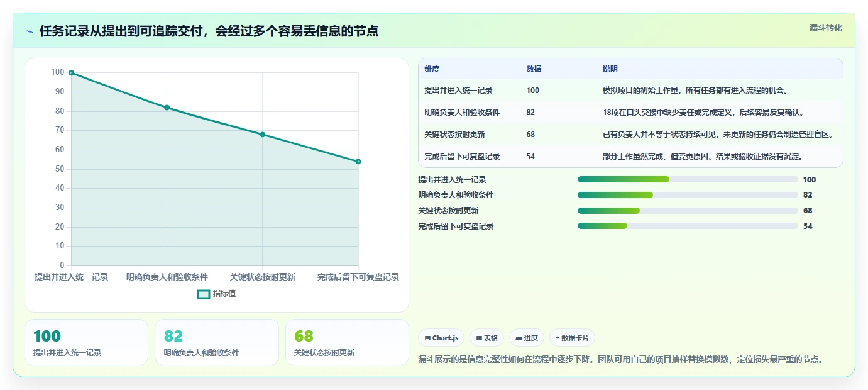Click the chart data point at value 68
This screenshot has height=390, width=868.
point(263,135)
